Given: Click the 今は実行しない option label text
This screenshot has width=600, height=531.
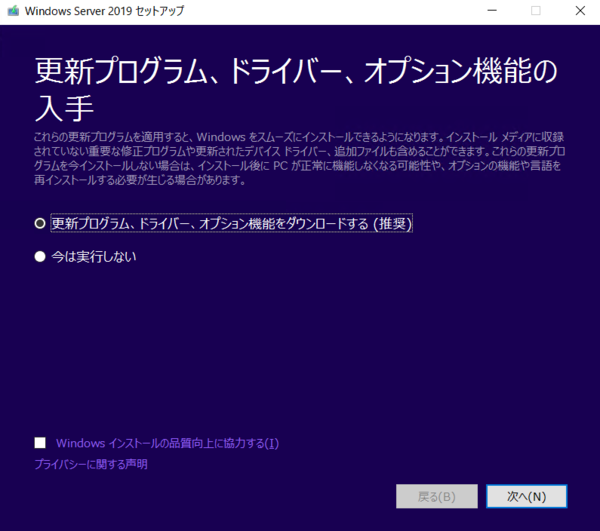Looking at the screenshot, I should tap(94, 256).
